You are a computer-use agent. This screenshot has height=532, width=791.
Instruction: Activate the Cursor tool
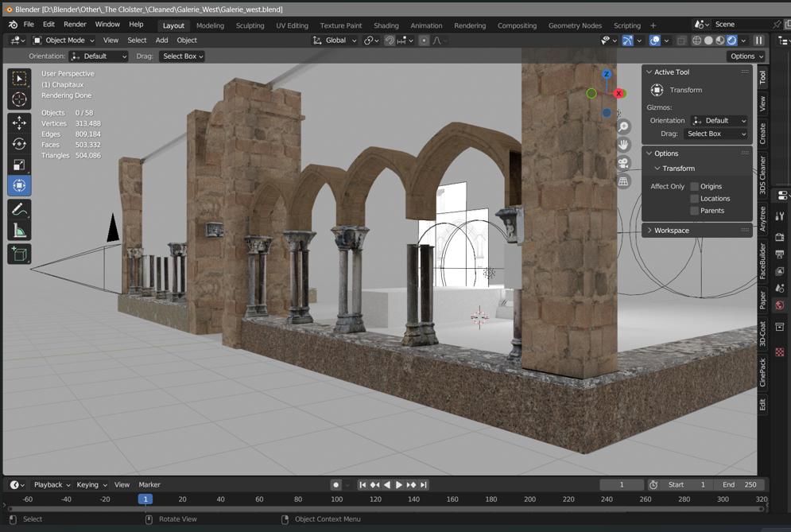coord(19,99)
